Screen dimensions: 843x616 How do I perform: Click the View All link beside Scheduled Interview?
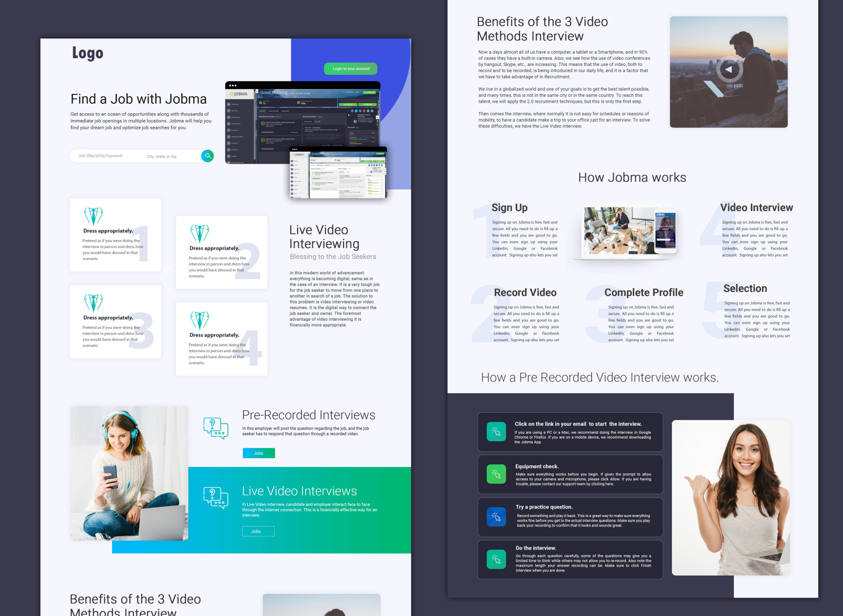click(278, 117)
